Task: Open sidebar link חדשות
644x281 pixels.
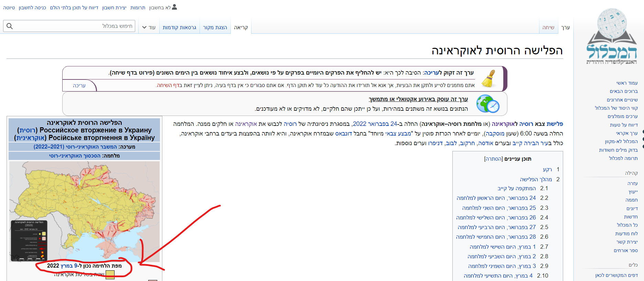Action: click(631, 217)
